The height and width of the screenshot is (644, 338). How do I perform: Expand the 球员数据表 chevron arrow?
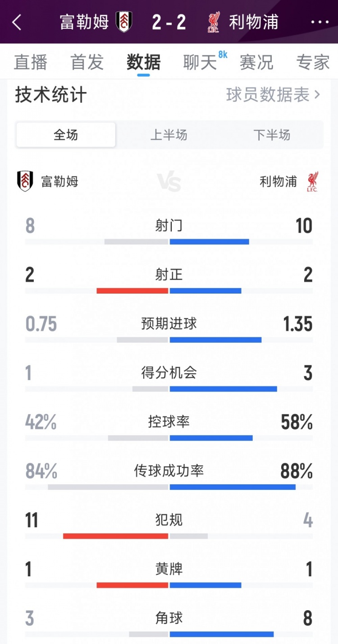click(x=317, y=95)
